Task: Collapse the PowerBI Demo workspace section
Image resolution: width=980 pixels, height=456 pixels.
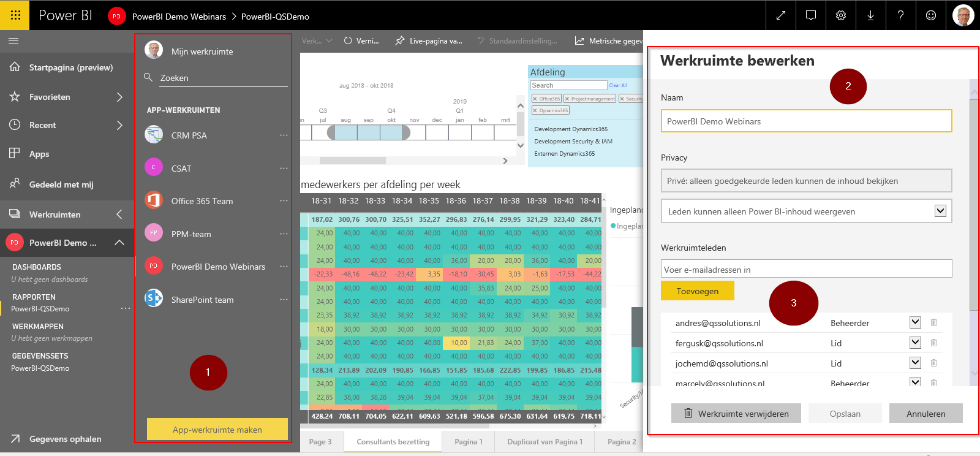Action: pos(119,243)
